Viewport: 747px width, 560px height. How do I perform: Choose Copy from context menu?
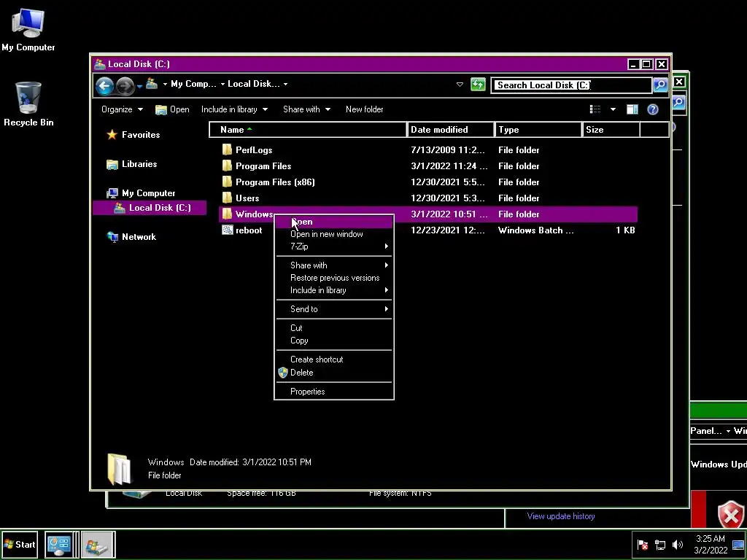click(334, 341)
